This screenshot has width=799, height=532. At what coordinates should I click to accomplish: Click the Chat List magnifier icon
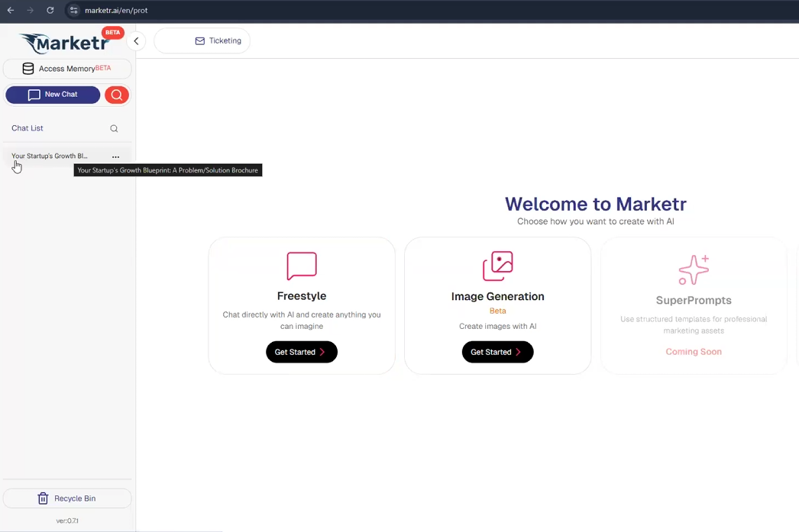point(114,129)
